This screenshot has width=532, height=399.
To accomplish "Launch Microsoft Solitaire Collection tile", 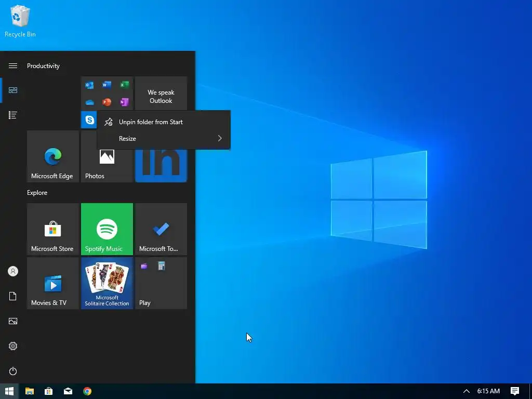I will 107,283.
